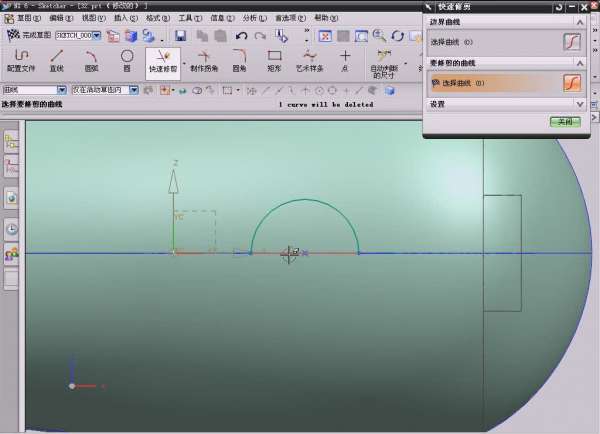600x434 pixels.
Task: Open the 工具 (Tools) menu
Action: click(x=184, y=18)
